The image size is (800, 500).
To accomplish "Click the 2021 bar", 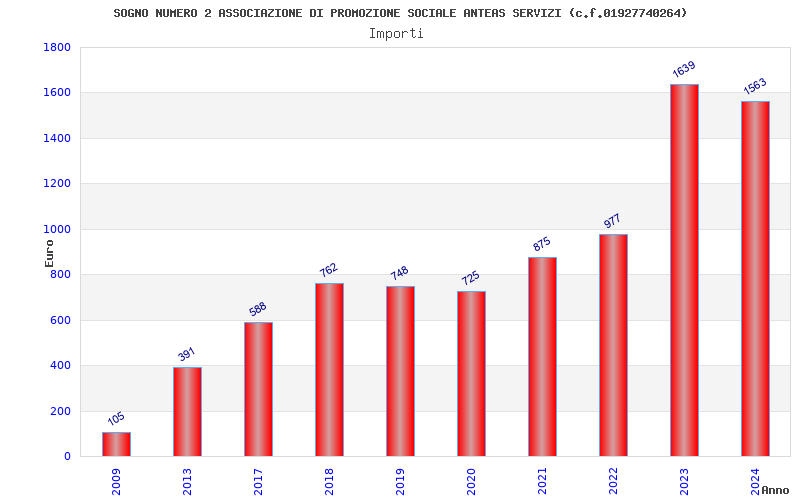I will pos(542,357).
